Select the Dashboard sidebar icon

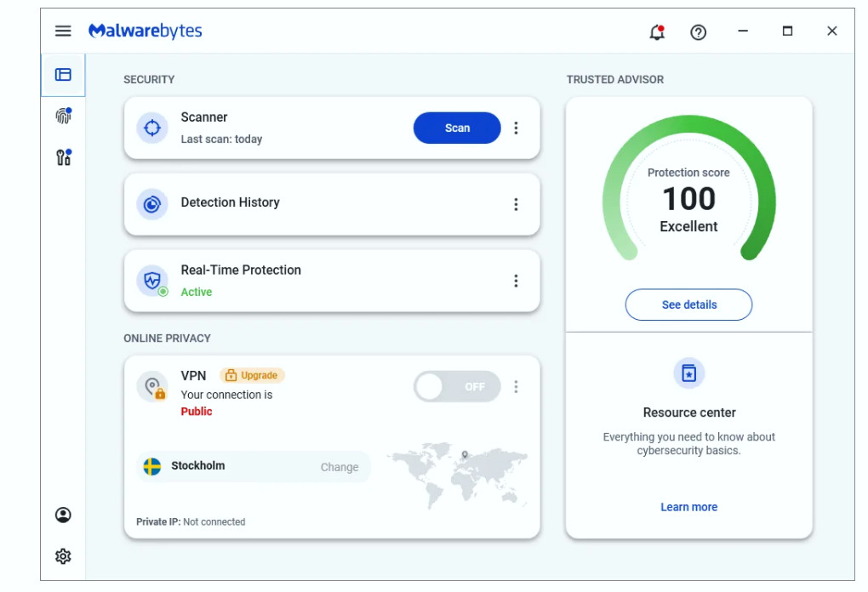coord(63,75)
